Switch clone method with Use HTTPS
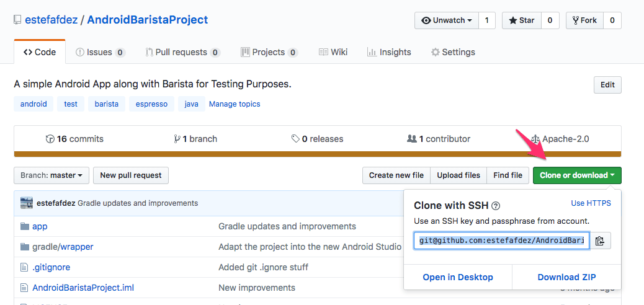644x305 pixels. click(x=591, y=203)
